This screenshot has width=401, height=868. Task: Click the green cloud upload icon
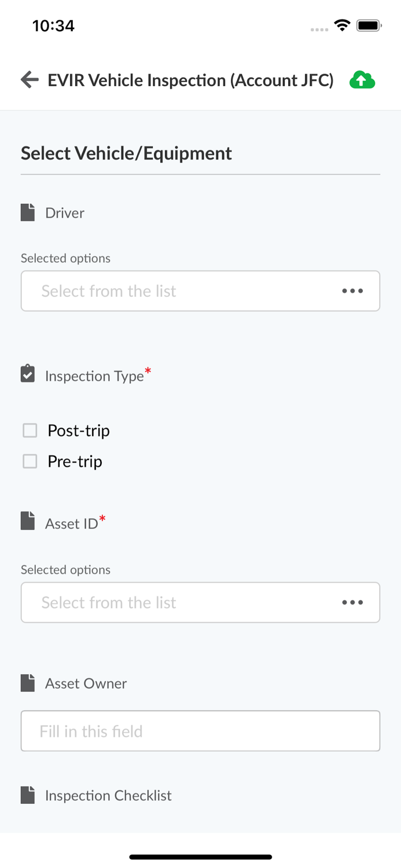pos(362,80)
